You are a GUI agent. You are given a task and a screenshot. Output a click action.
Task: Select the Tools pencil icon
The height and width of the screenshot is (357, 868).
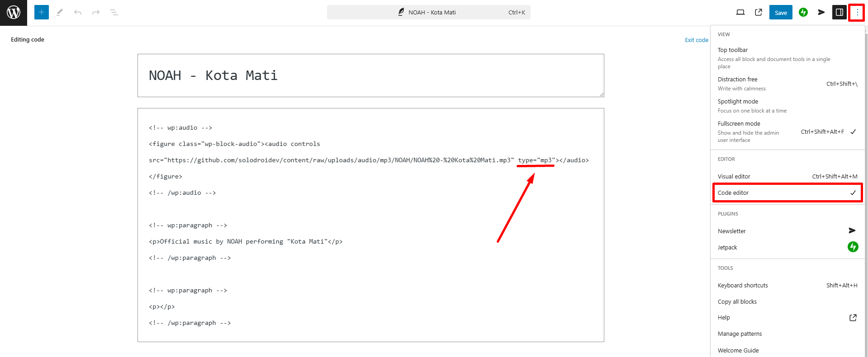[60, 12]
